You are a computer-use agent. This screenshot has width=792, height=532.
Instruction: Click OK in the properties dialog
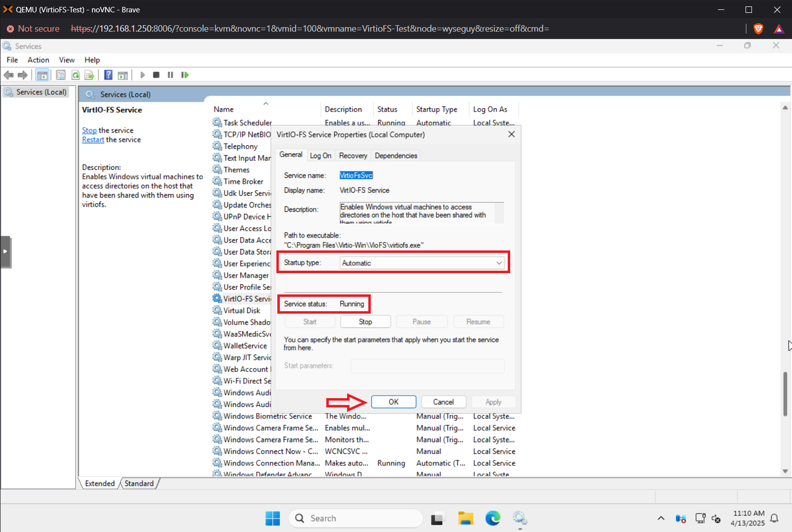(x=394, y=402)
